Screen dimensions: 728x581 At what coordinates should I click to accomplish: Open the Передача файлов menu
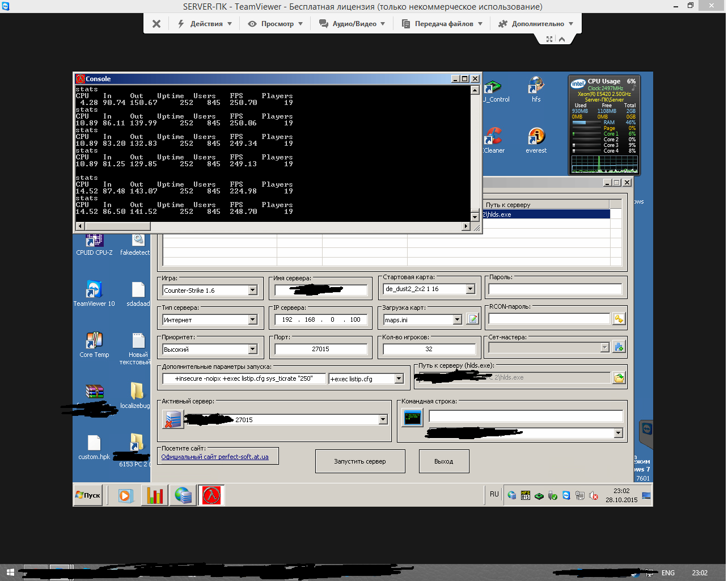(442, 24)
